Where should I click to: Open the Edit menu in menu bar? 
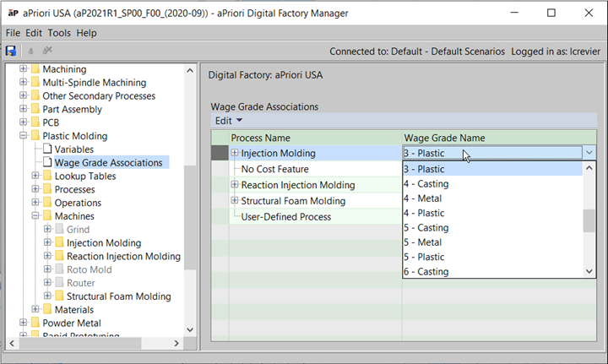tap(34, 33)
